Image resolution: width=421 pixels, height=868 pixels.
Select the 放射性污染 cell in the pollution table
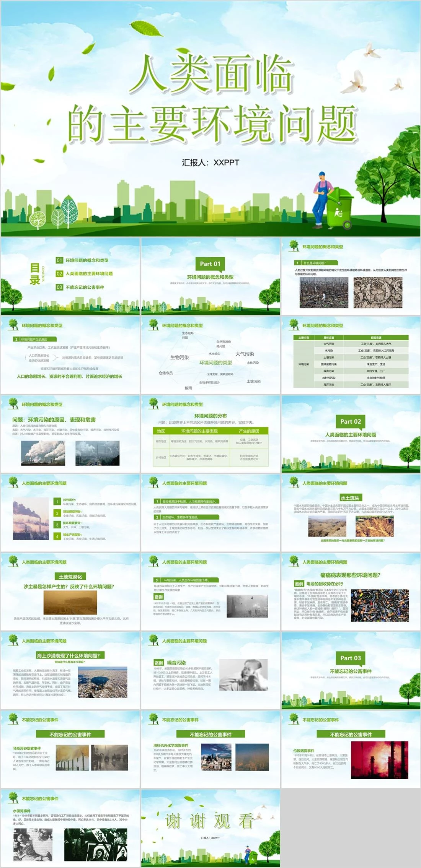click(329, 378)
